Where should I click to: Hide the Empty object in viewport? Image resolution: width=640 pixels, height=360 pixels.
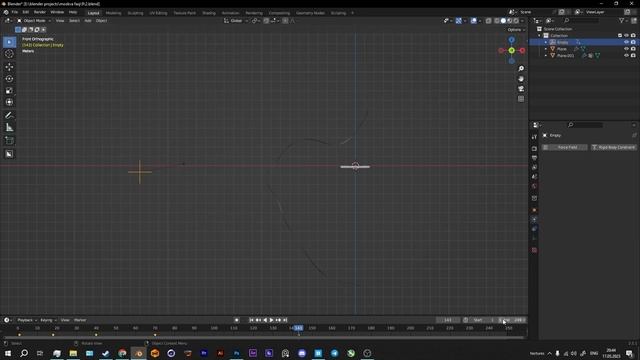[626, 42]
